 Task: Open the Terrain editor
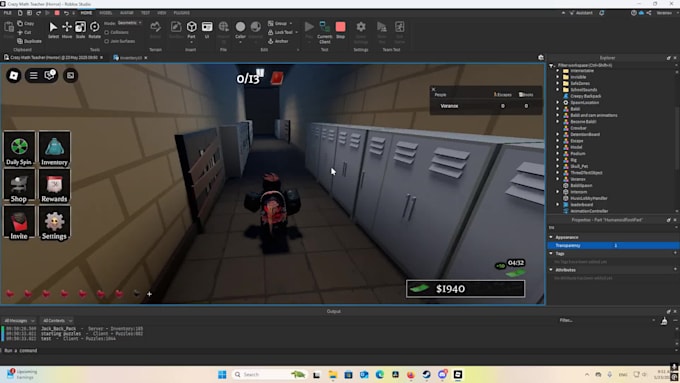(155, 30)
